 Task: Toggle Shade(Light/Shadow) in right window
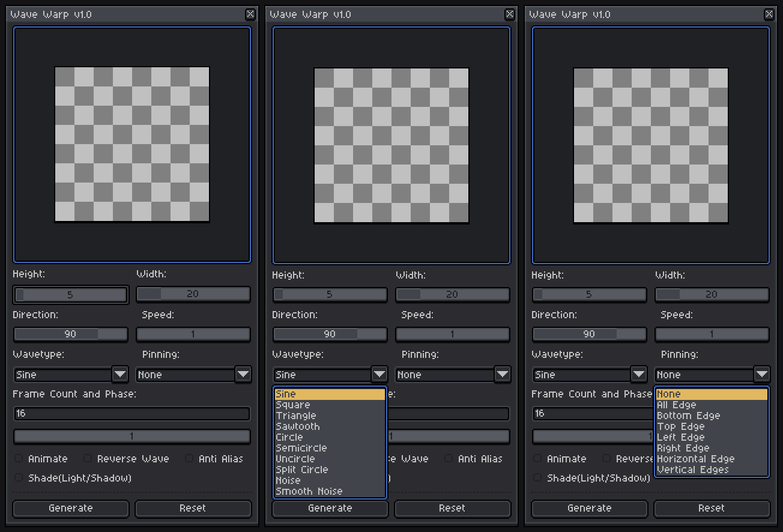(537, 477)
